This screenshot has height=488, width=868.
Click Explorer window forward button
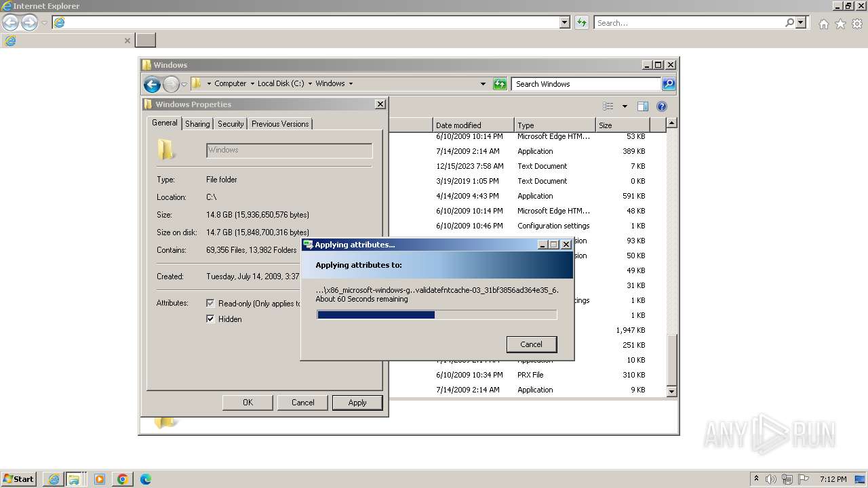click(x=171, y=84)
